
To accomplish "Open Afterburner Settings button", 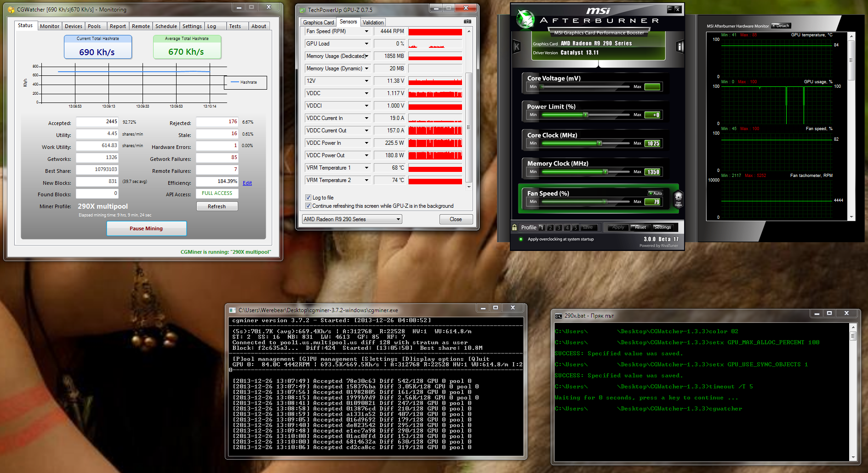I will [662, 227].
